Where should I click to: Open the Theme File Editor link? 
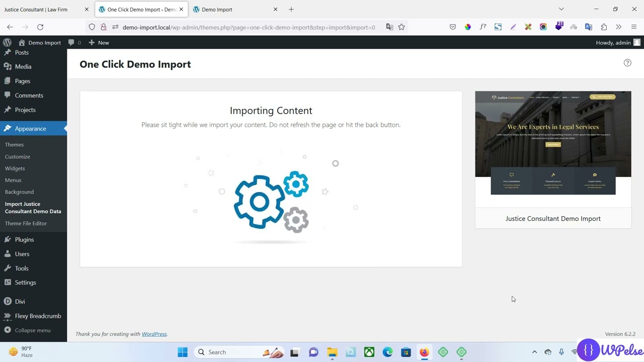click(26, 223)
